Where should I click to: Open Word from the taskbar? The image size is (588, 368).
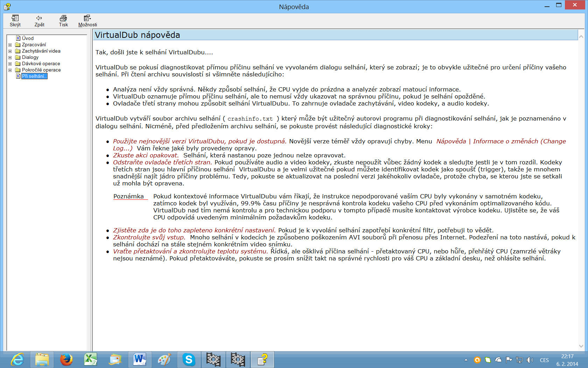[140, 360]
